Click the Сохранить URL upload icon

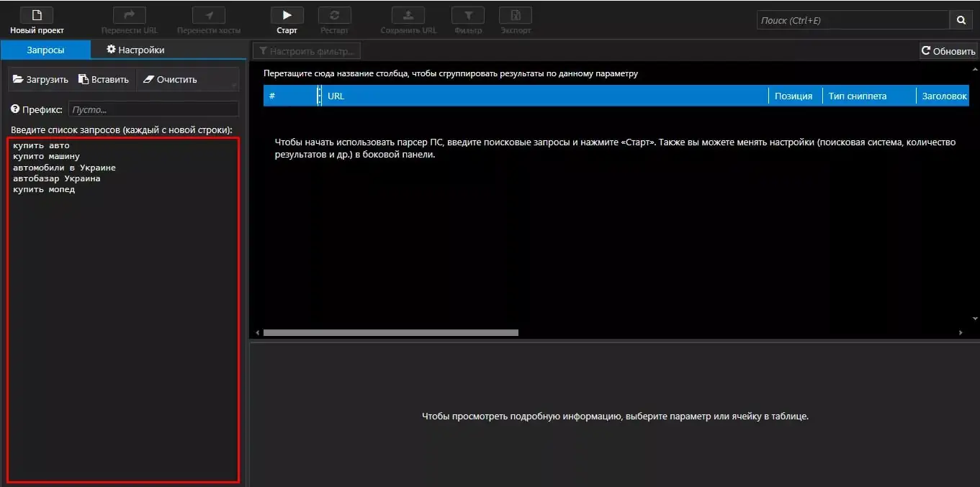[x=408, y=15]
